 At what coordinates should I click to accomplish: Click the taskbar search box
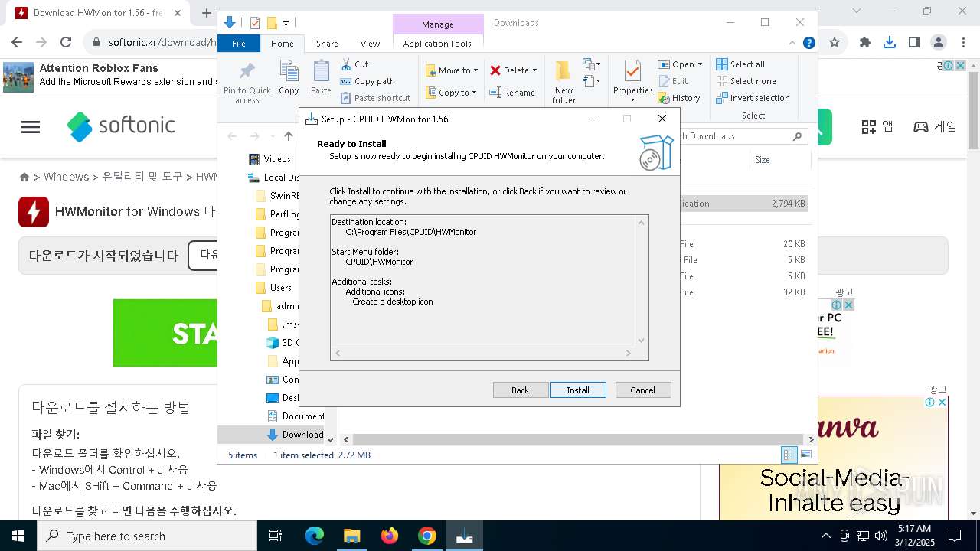pos(147,536)
